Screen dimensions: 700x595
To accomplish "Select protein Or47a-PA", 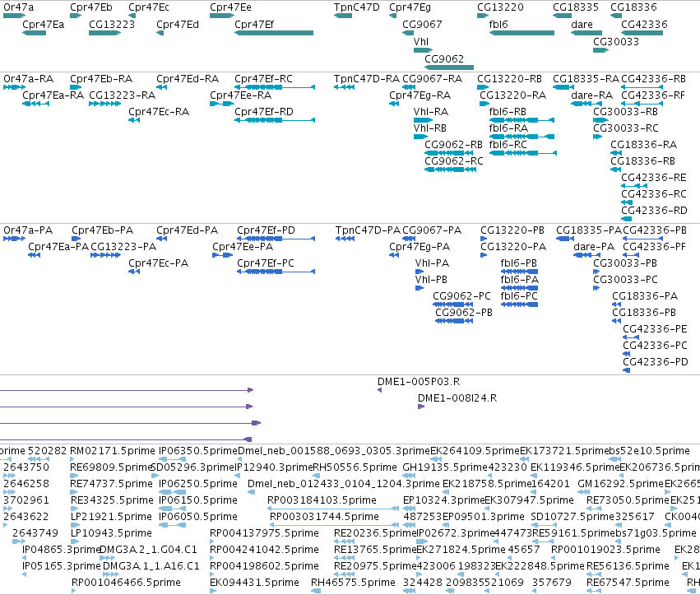I will (x=14, y=239).
